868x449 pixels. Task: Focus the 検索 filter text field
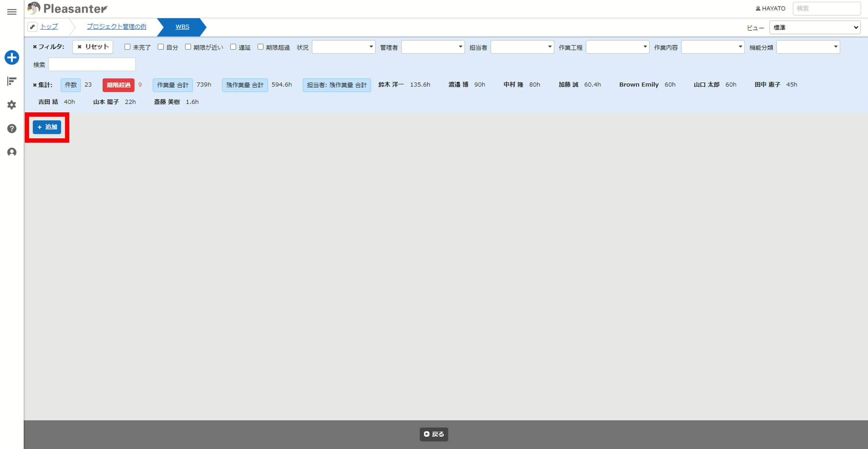[92, 64]
